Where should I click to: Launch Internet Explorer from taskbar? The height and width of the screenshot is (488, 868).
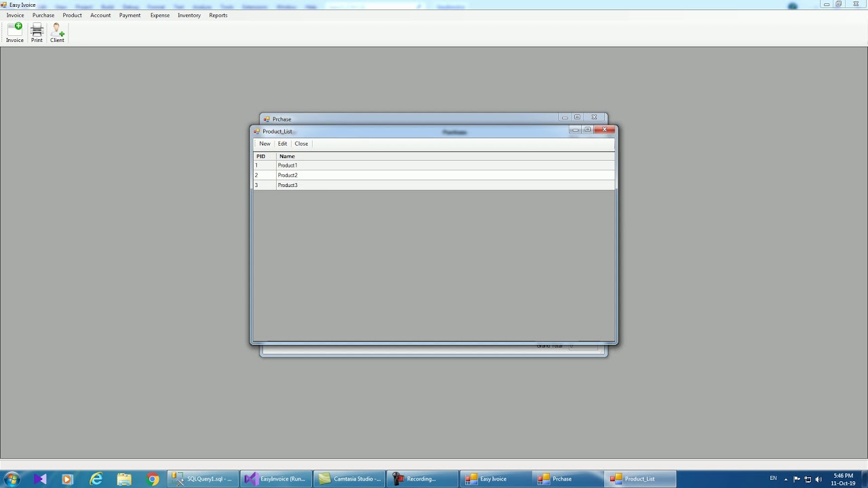(96, 479)
